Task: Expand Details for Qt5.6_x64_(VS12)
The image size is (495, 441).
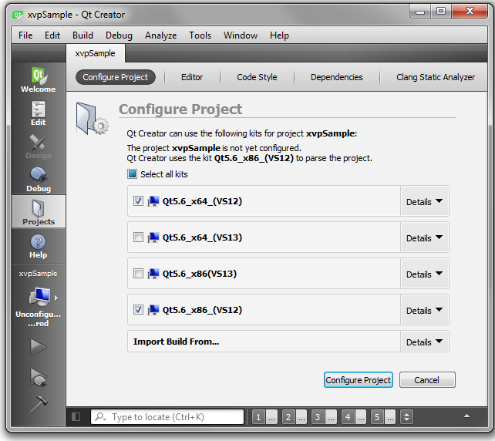Action: [425, 201]
